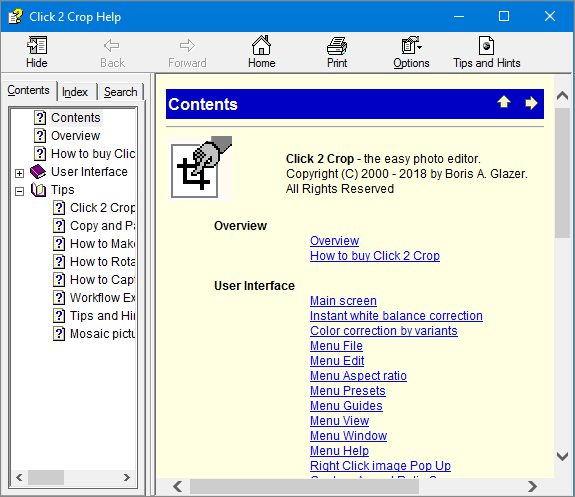Open Right Click image Pop Up link
This screenshot has height=497, width=575.
[380, 466]
